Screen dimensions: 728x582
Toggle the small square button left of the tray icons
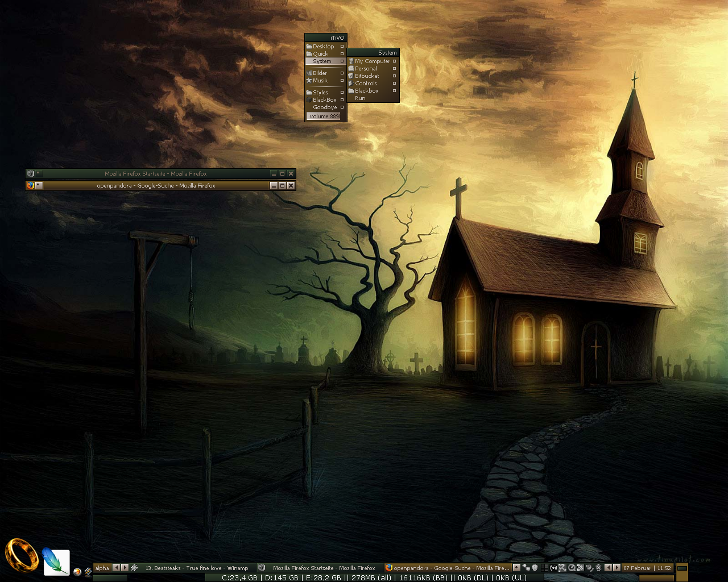516,567
